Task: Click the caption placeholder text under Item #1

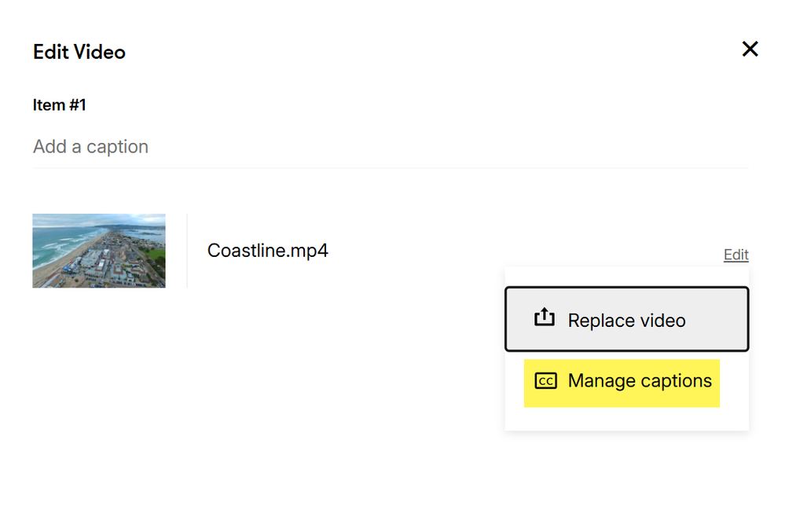Action: [x=90, y=147]
